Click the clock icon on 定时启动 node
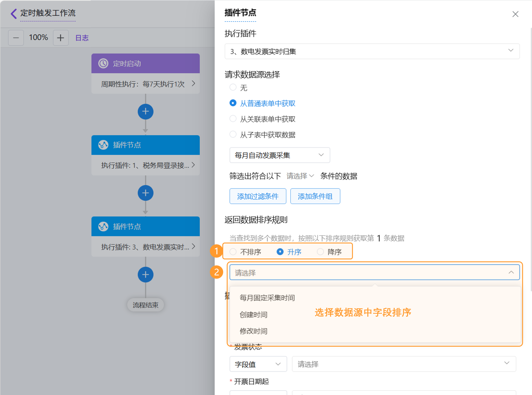Viewport: 532px width, 395px height. click(x=103, y=64)
